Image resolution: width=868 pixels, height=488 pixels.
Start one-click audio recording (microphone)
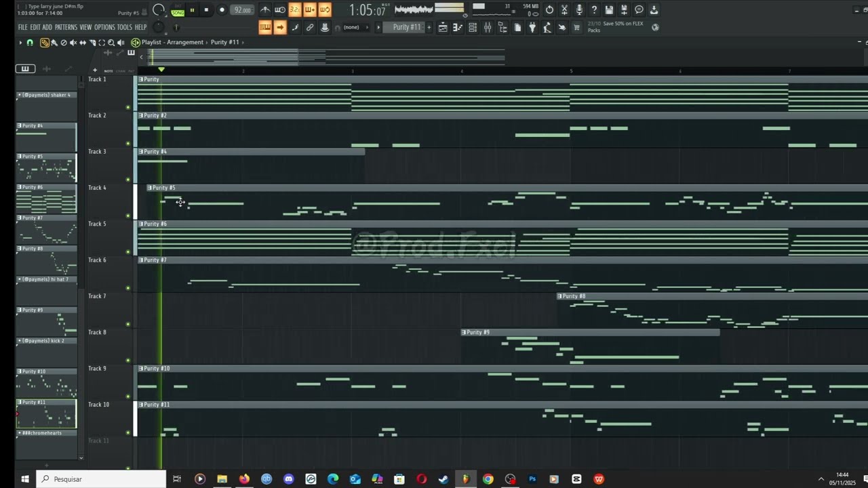[579, 10]
